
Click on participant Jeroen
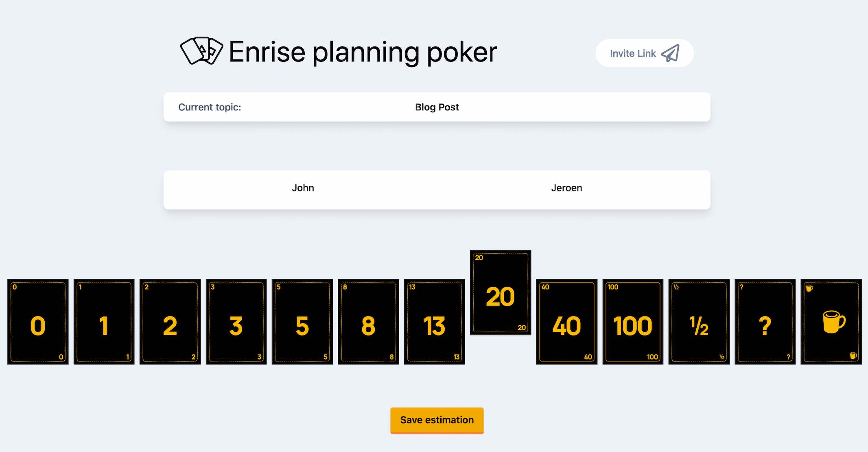(x=566, y=188)
